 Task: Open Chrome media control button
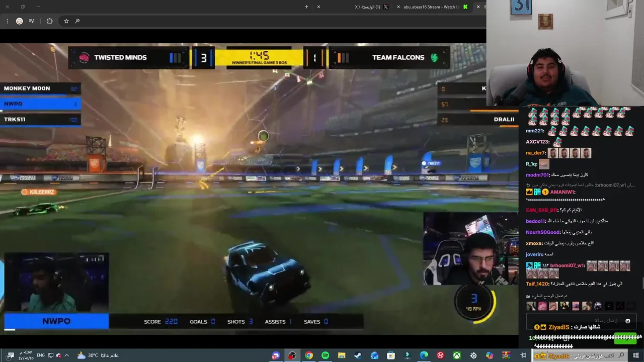[32, 21]
